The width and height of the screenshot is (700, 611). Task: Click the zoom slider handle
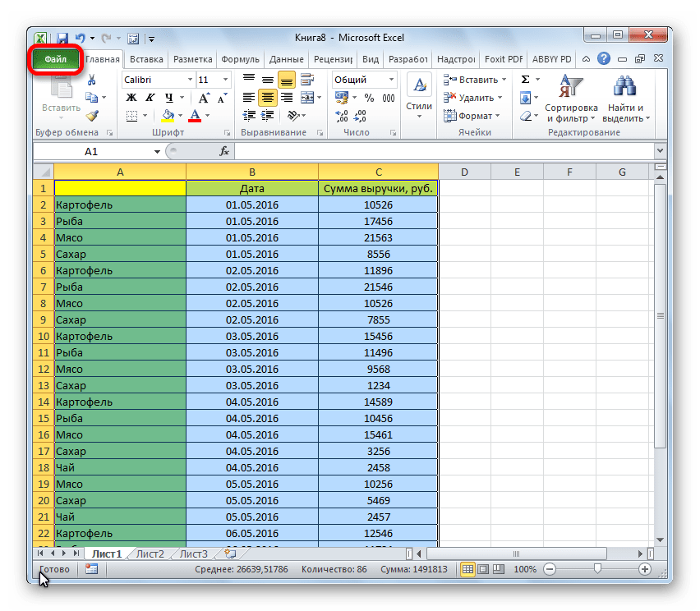pos(597,568)
